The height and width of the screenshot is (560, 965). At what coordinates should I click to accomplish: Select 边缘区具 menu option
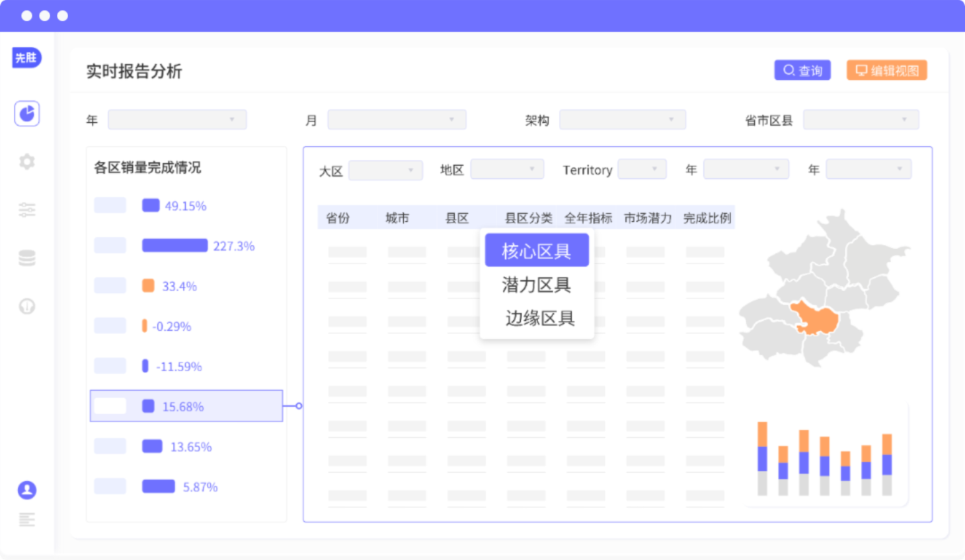pos(539,318)
